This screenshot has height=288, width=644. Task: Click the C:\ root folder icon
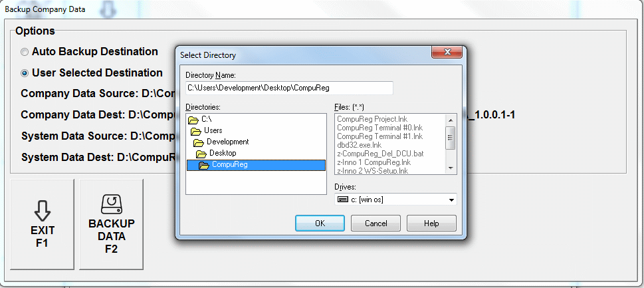193,120
